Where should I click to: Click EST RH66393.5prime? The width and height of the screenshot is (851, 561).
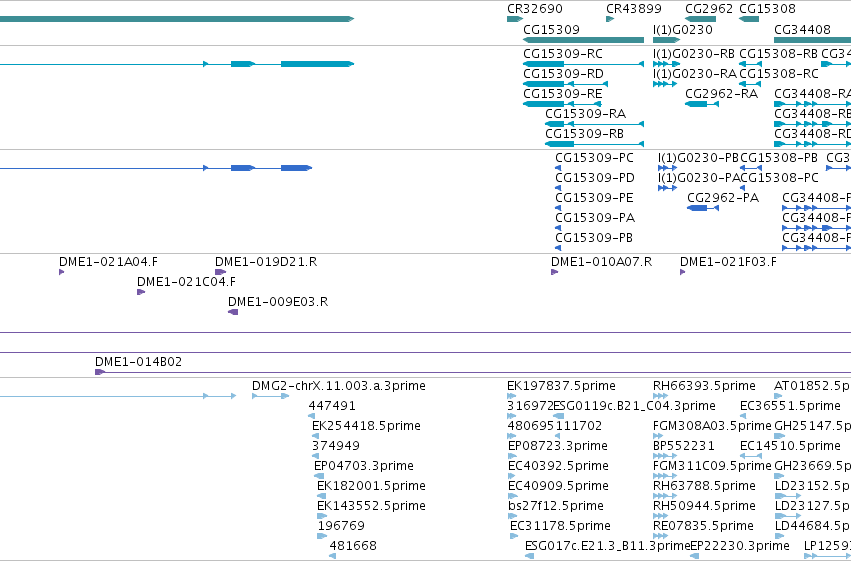pos(661,397)
